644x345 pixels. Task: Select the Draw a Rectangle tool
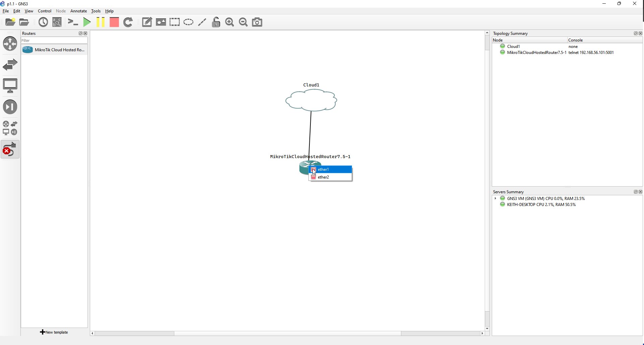[x=175, y=22]
